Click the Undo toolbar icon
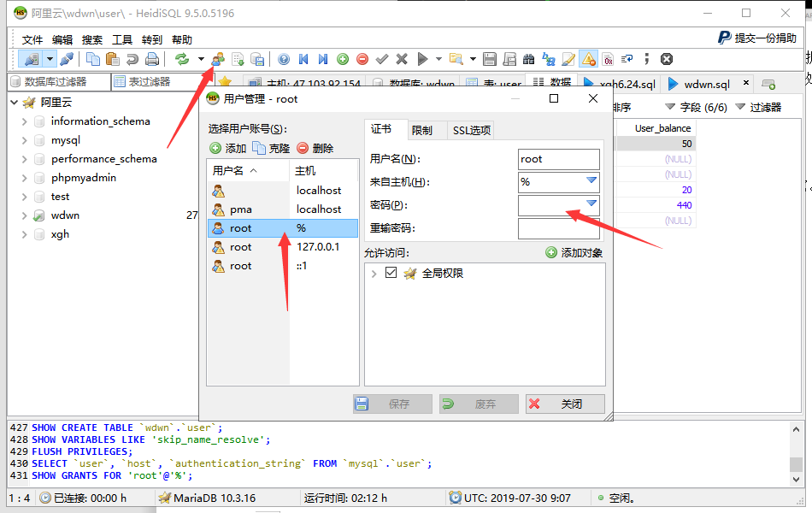 pos(132,59)
